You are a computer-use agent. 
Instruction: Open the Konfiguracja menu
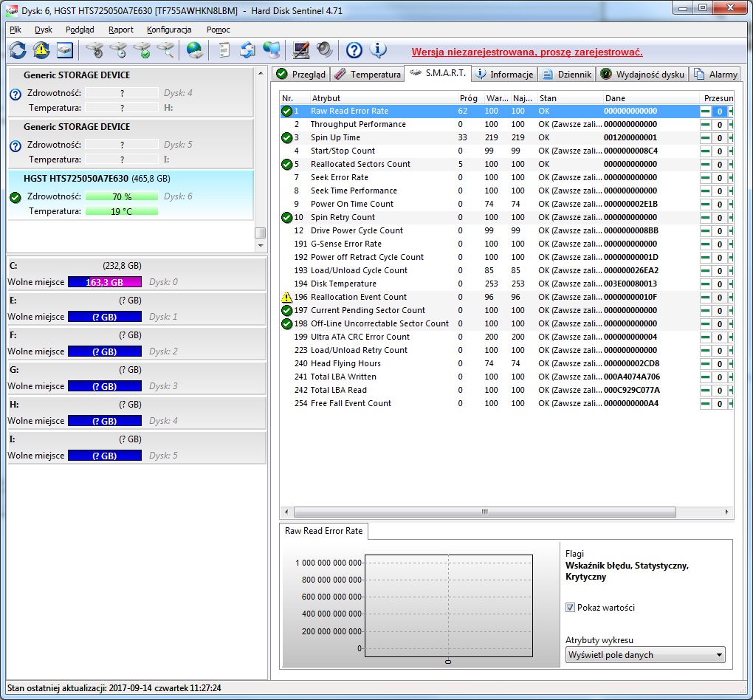click(x=169, y=30)
